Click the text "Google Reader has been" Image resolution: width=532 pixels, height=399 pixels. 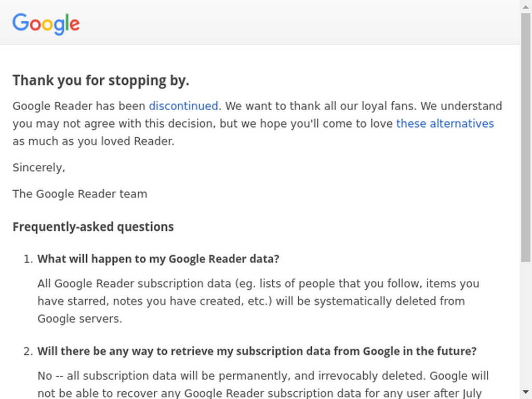click(79, 106)
